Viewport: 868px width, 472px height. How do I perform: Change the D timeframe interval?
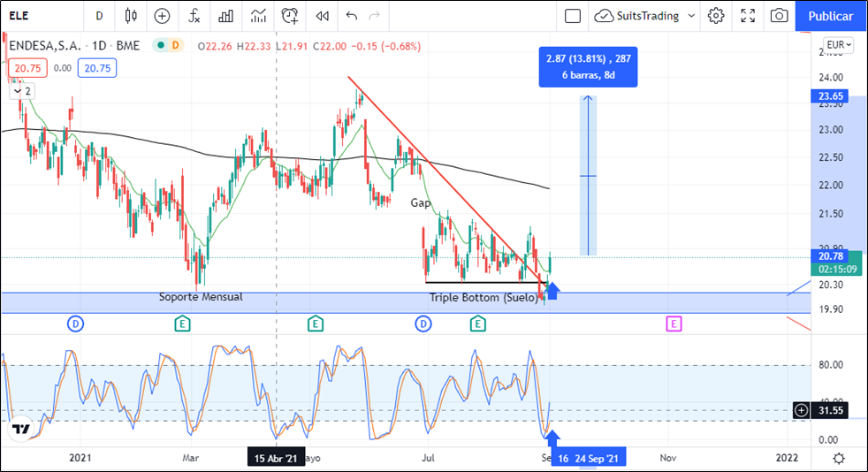pyautogui.click(x=99, y=16)
